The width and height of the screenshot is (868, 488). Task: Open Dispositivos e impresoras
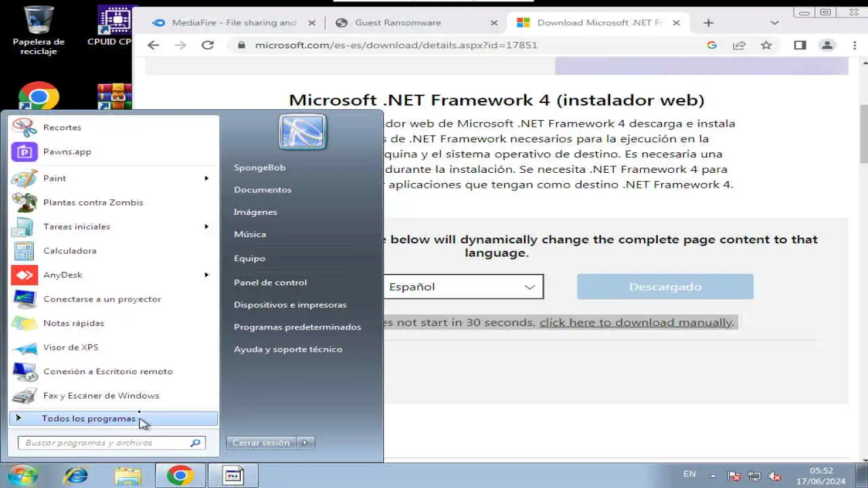point(290,305)
